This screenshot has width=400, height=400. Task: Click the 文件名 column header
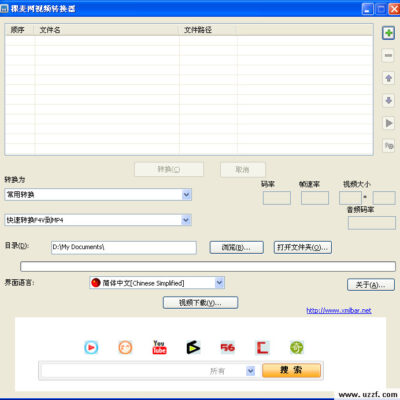[106, 30]
